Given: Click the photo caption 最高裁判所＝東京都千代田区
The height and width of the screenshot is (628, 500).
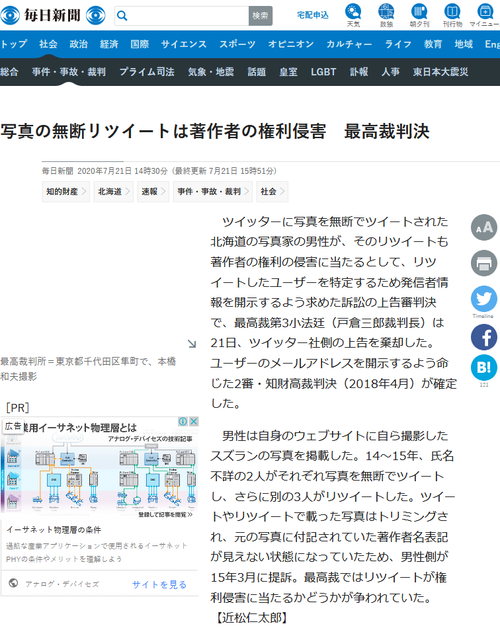Looking at the screenshot, I should coord(88,369).
